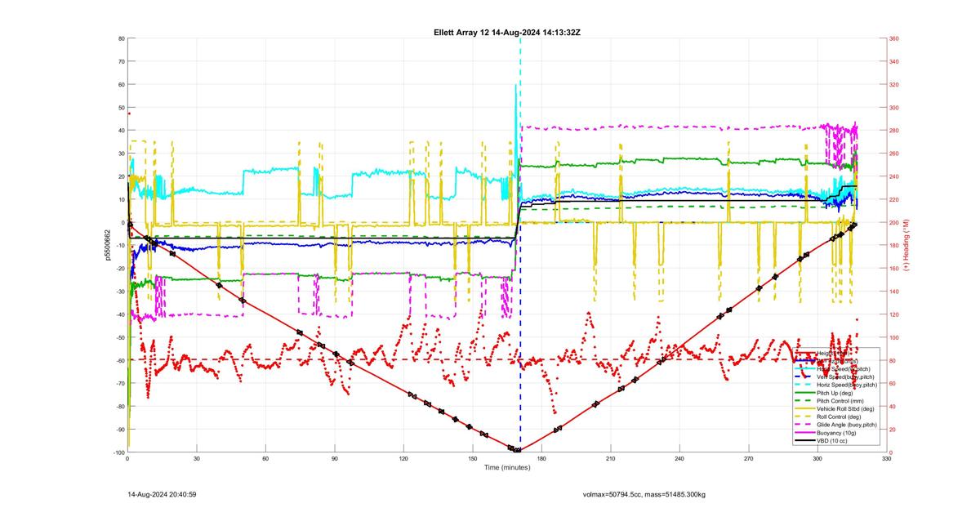Select the 'Roll Control (deg)' legend entry

pyautogui.click(x=839, y=417)
